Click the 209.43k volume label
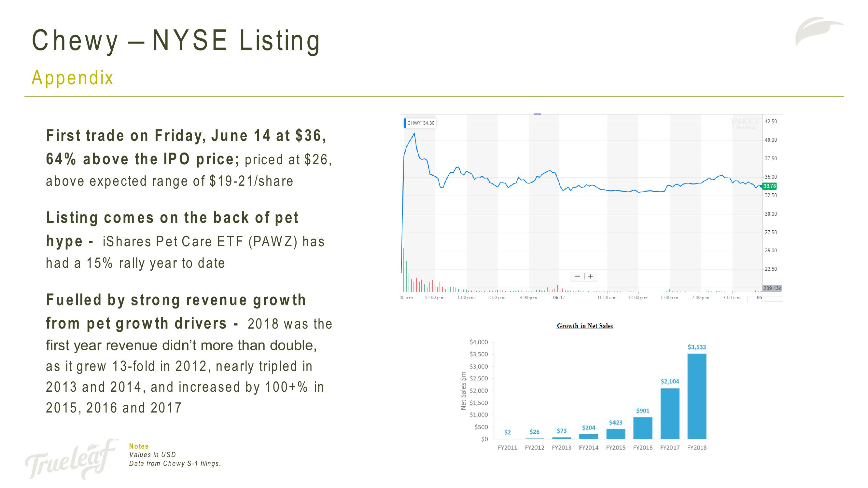Viewport: 868px width, 488px height. pyautogui.click(x=772, y=288)
